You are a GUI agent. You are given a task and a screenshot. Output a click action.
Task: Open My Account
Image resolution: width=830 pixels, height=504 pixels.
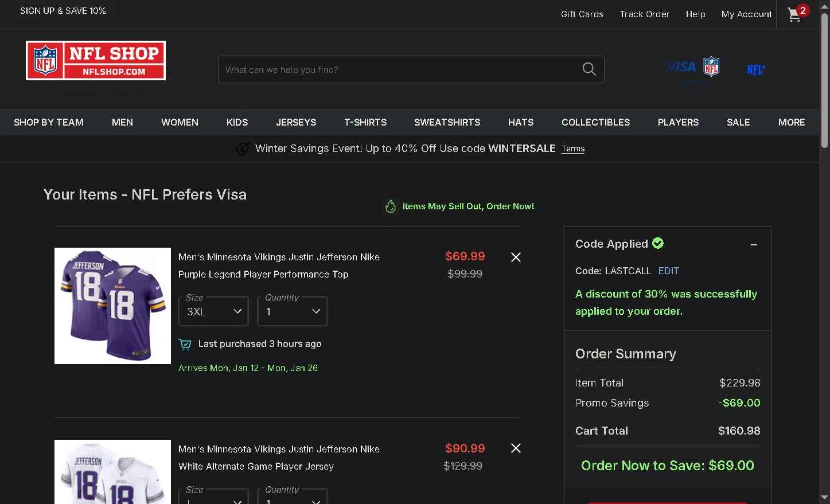tap(746, 14)
